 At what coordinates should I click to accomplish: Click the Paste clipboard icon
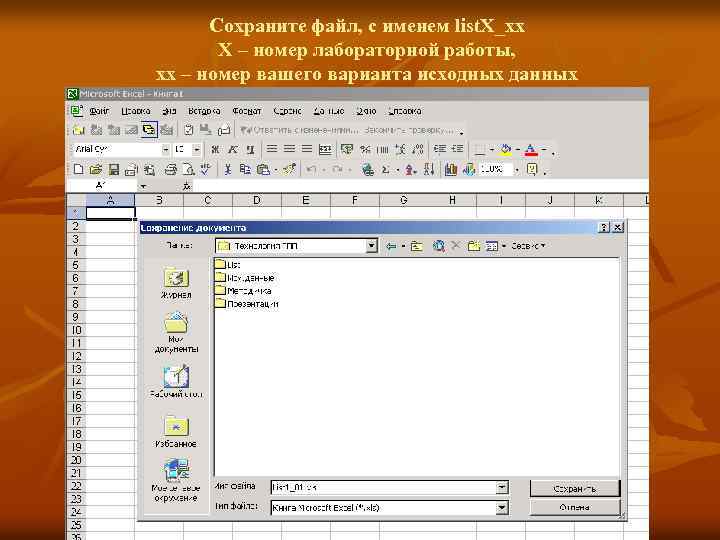pos(263,169)
